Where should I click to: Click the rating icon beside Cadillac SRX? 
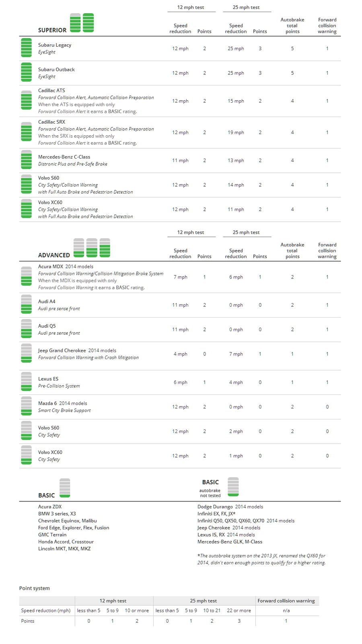26,132
